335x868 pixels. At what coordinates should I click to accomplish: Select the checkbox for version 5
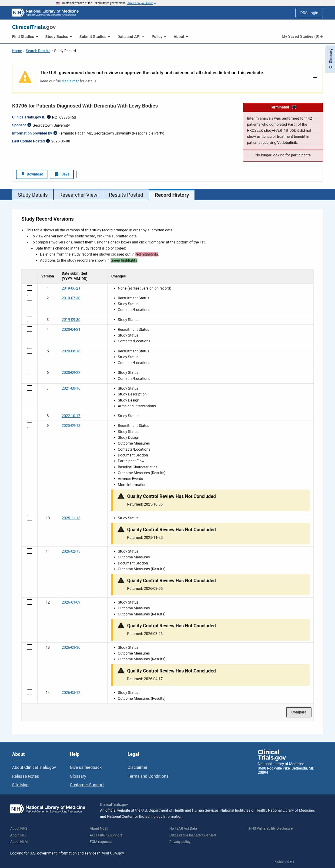pyautogui.click(x=30, y=351)
